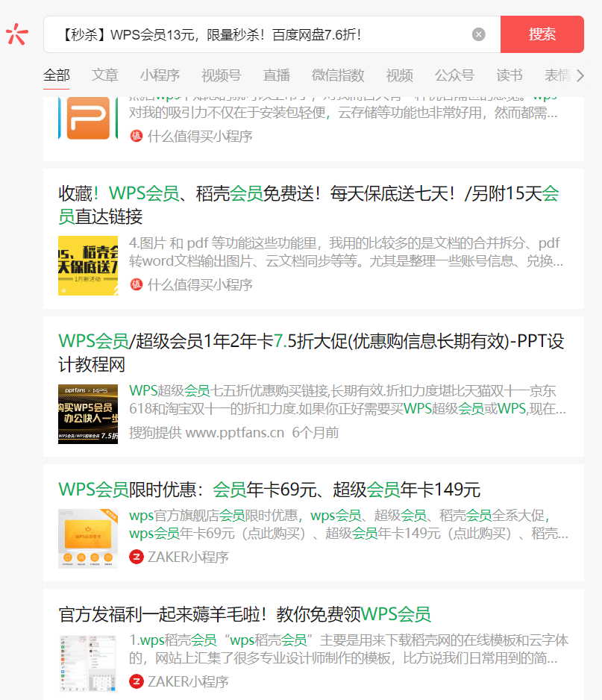Clear the search box with the X icon
The width and height of the screenshot is (602, 700).
click(478, 34)
